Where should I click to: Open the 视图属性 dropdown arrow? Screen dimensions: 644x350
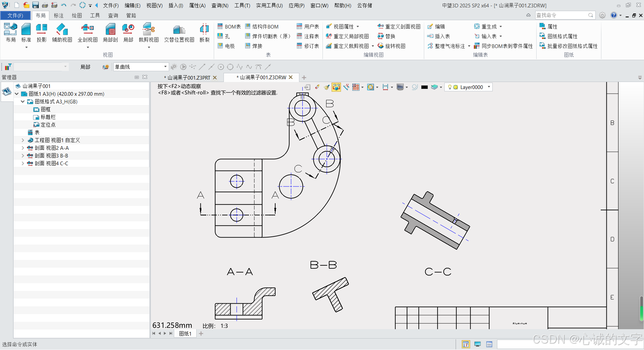(x=358, y=27)
